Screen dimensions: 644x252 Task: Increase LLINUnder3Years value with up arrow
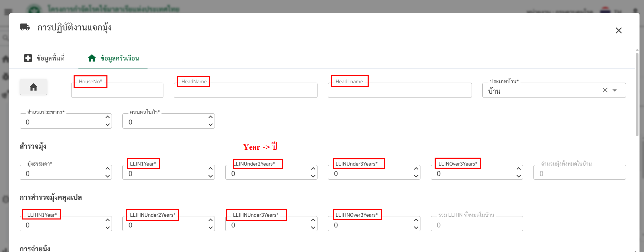(416, 169)
